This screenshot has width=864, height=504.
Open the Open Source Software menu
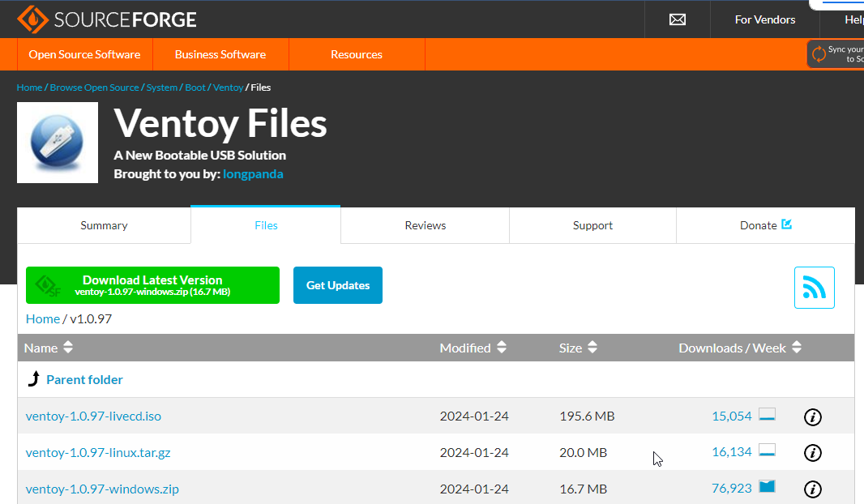(85, 54)
